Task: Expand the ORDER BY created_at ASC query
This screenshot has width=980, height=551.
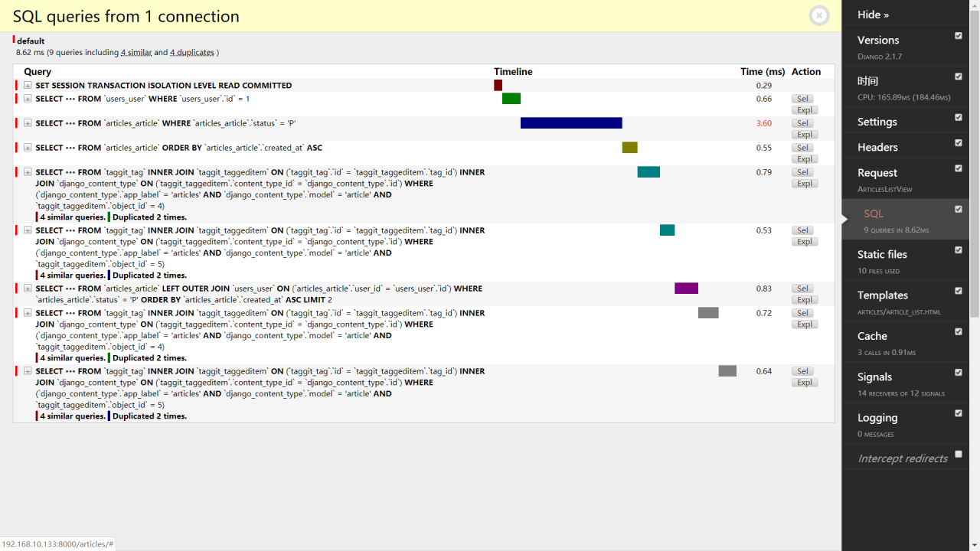Action: click(x=28, y=148)
